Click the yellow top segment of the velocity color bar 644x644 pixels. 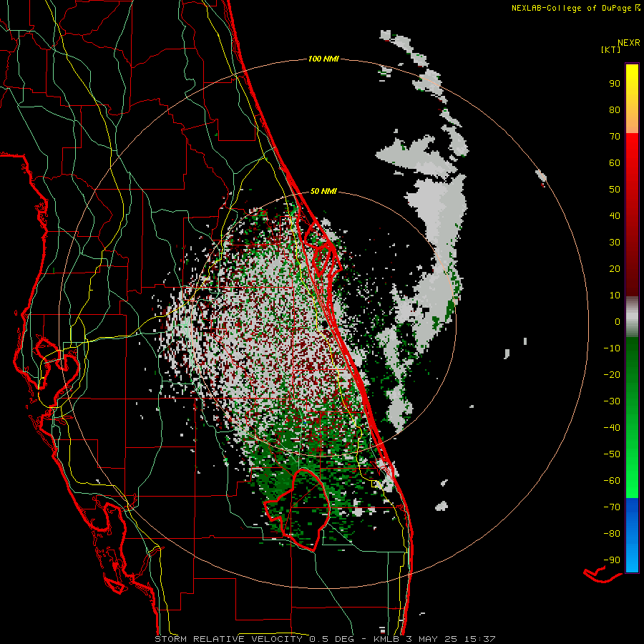pos(632,99)
